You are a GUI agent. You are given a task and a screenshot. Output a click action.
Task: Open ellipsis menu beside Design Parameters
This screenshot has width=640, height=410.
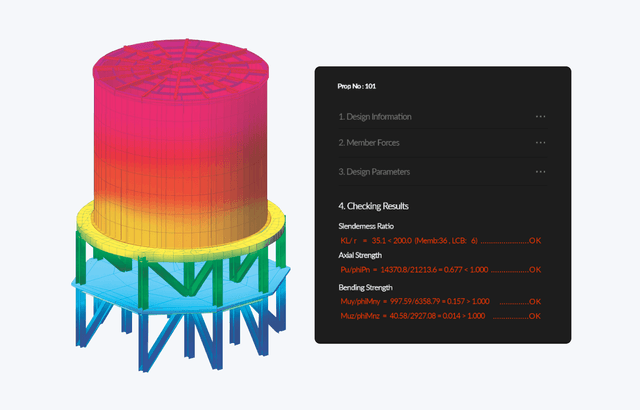coord(540,172)
